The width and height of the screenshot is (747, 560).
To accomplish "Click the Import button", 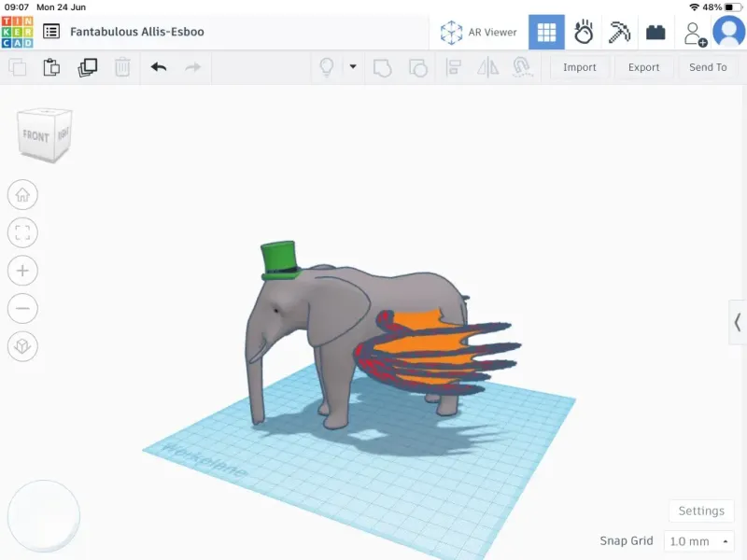I will pos(579,67).
